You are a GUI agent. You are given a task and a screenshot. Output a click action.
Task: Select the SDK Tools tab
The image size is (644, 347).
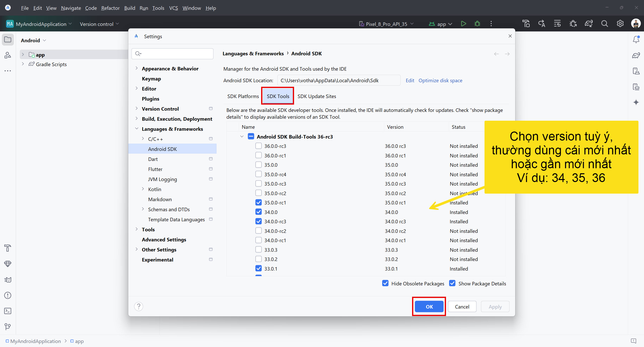278,96
